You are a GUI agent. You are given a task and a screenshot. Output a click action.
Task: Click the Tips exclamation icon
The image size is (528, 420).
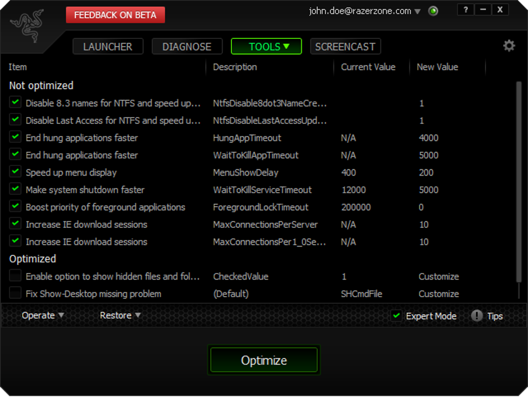pyautogui.click(x=476, y=315)
